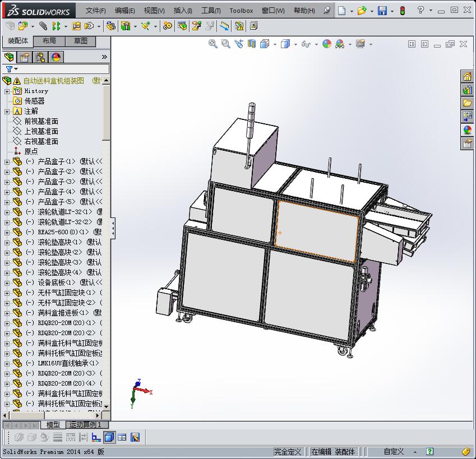Create an Exploded View
476x459 pixels.
(x=196, y=26)
